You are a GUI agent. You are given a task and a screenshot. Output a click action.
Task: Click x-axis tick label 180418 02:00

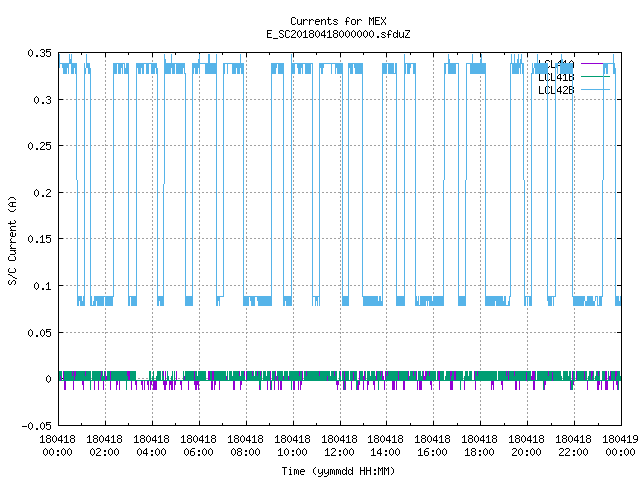(x=104, y=445)
